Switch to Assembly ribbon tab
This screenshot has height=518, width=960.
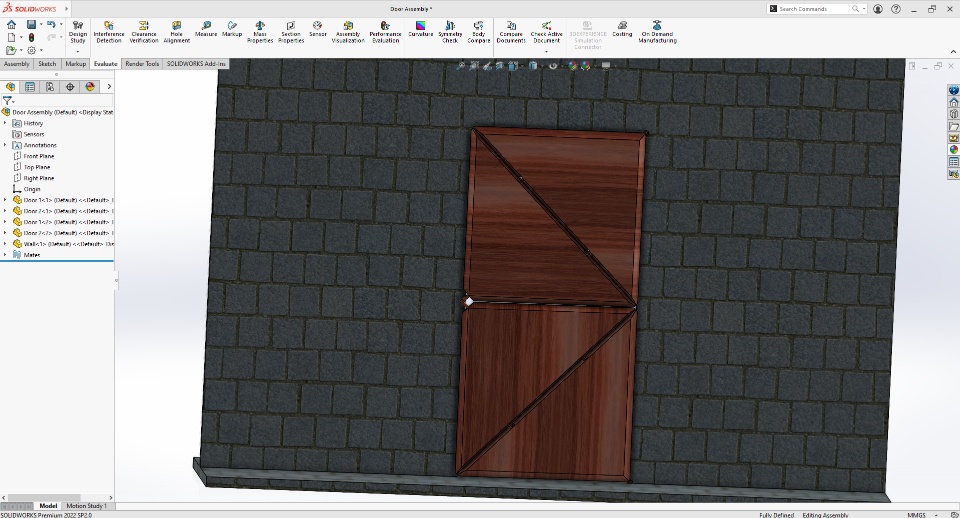click(17, 64)
